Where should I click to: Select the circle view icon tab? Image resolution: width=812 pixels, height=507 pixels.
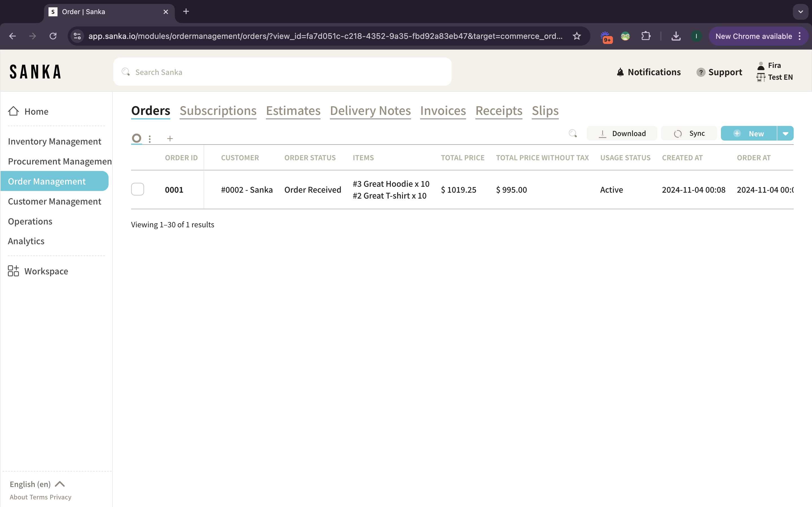tap(136, 138)
